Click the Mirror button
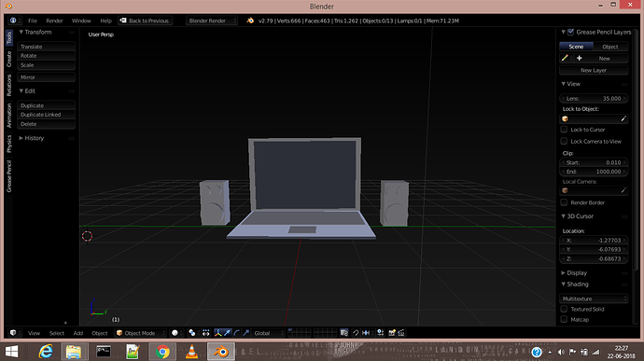The width and height of the screenshot is (644, 361). [46, 77]
